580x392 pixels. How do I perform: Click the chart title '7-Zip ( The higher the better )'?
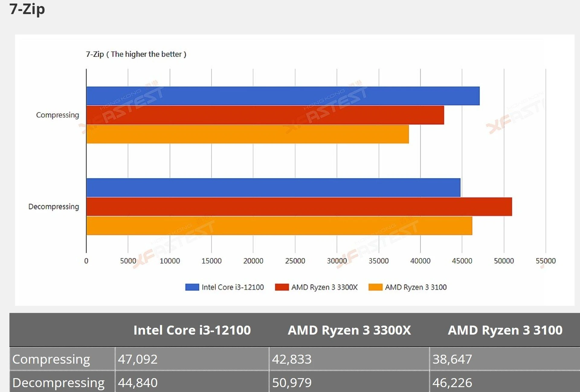point(136,54)
